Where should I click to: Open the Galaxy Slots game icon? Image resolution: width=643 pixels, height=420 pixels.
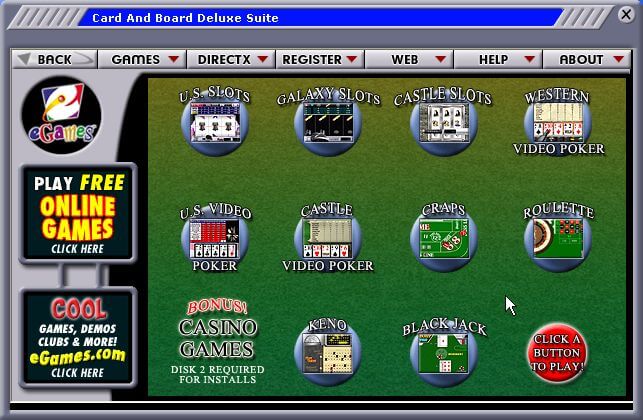pos(328,122)
